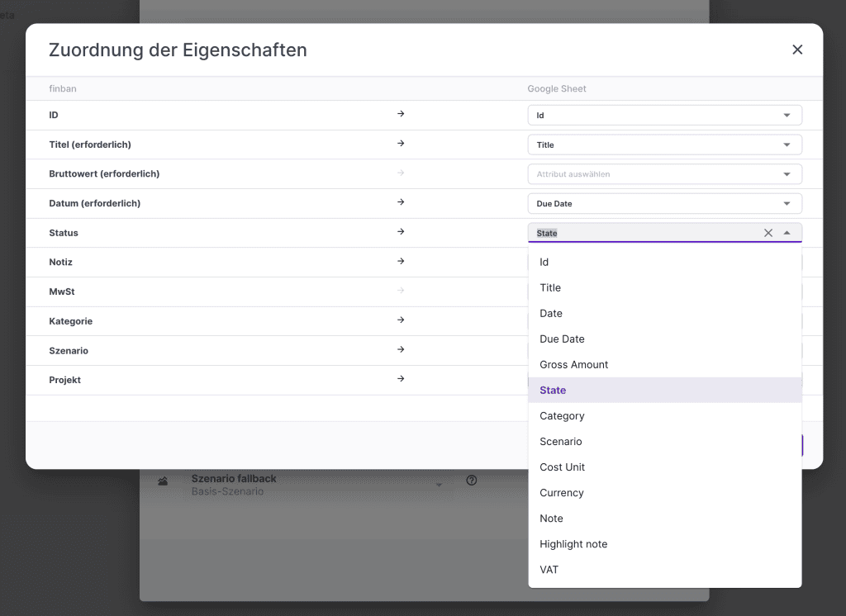Collapse the Status dropdown arrow
Screen dimensions: 846x616
coord(787,233)
